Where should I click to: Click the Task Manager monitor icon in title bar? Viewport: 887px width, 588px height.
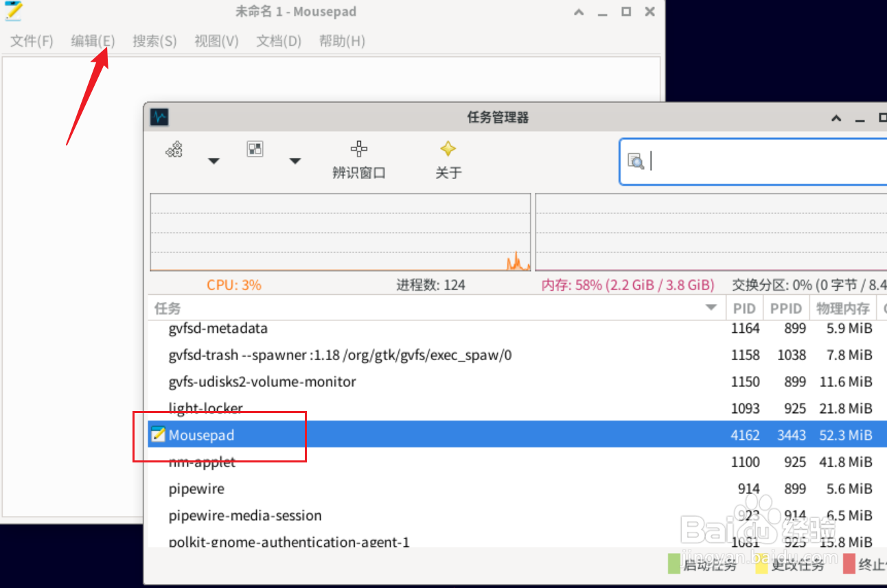click(160, 117)
